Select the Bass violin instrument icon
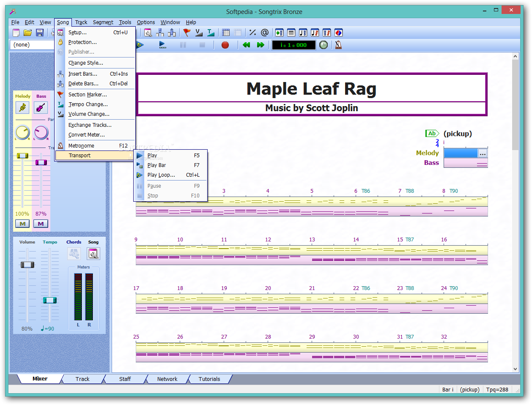Image resolution: width=532 pixels, height=405 pixels. click(x=41, y=107)
